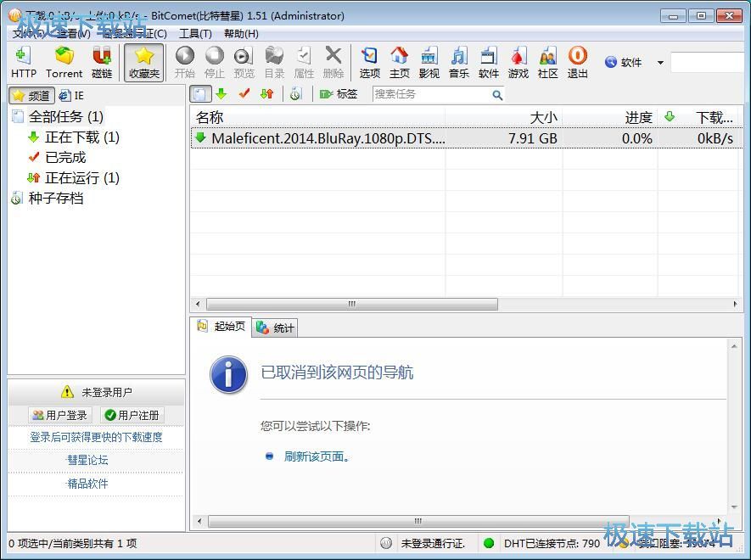Open the 彗星论坛 link

(87, 461)
